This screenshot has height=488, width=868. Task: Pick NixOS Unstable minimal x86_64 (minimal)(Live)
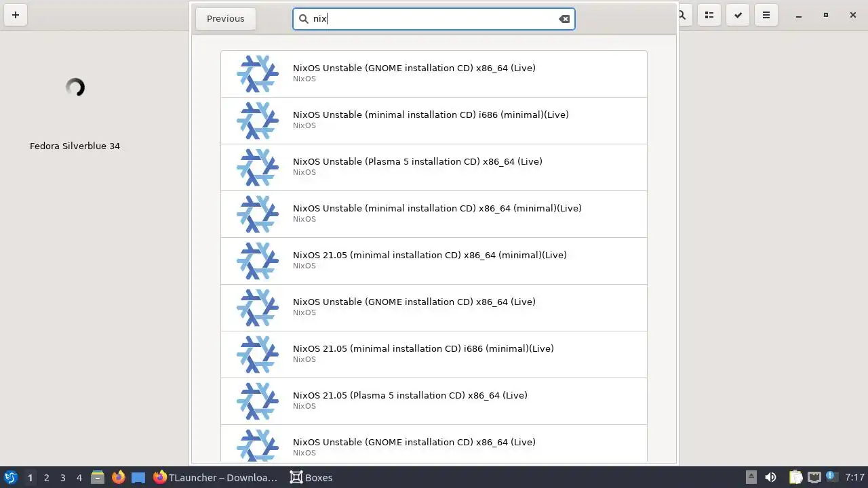(434, 214)
